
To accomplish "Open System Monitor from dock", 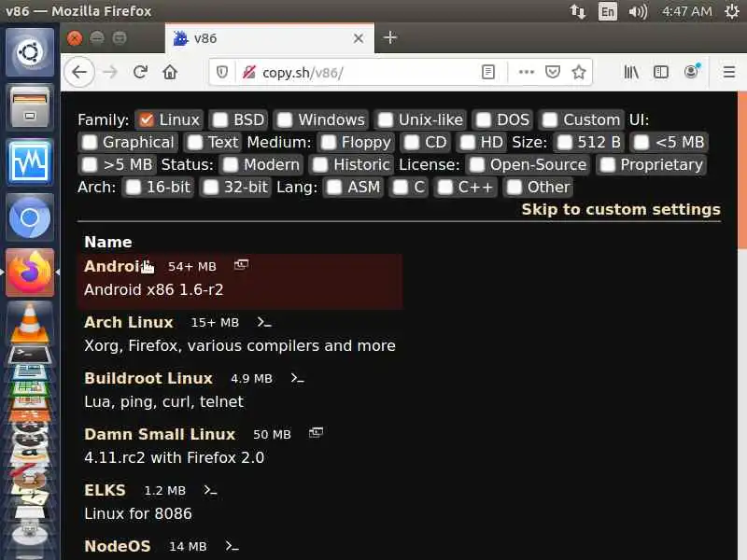I will point(30,161).
